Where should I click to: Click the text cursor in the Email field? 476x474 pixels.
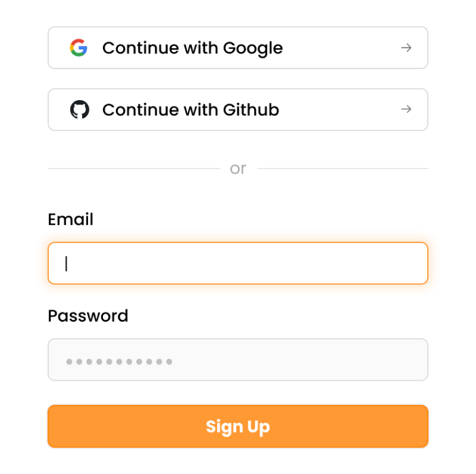pyautogui.click(x=67, y=263)
